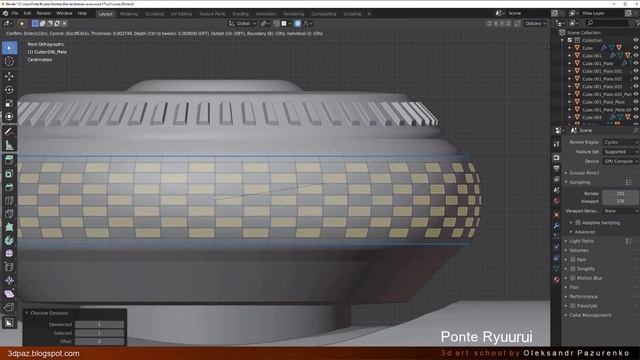Select the Select Box tool

coord(9,48)
